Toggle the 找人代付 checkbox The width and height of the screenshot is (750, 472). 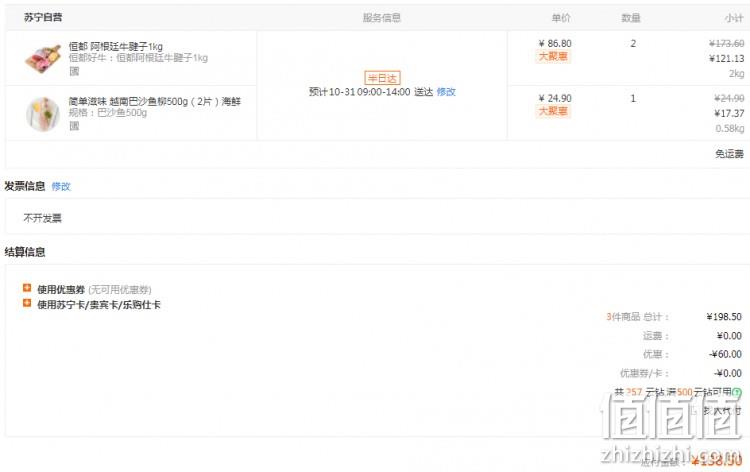click(x=694, y=410)
